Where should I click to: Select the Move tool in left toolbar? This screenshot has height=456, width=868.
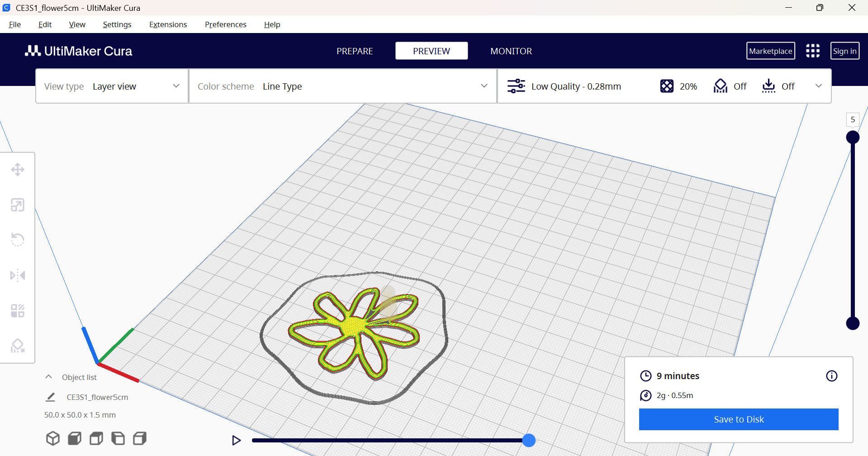click(x=18, y=170)
